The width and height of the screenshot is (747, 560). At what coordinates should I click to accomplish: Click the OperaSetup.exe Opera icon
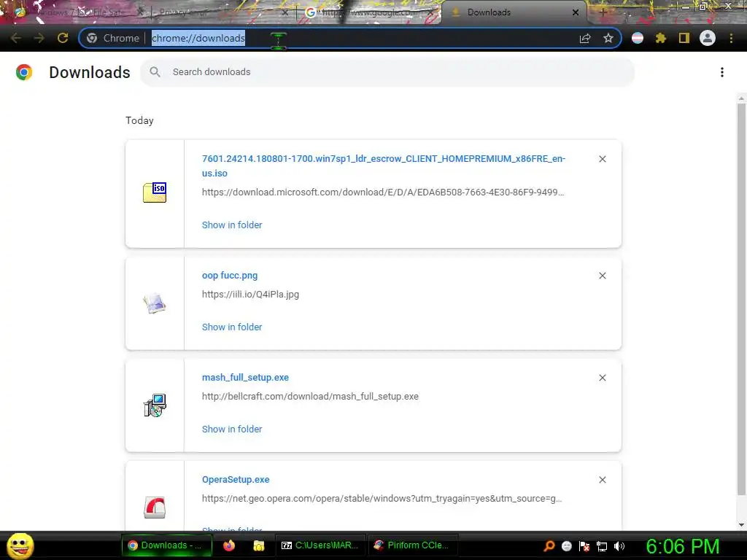[155, 507]
